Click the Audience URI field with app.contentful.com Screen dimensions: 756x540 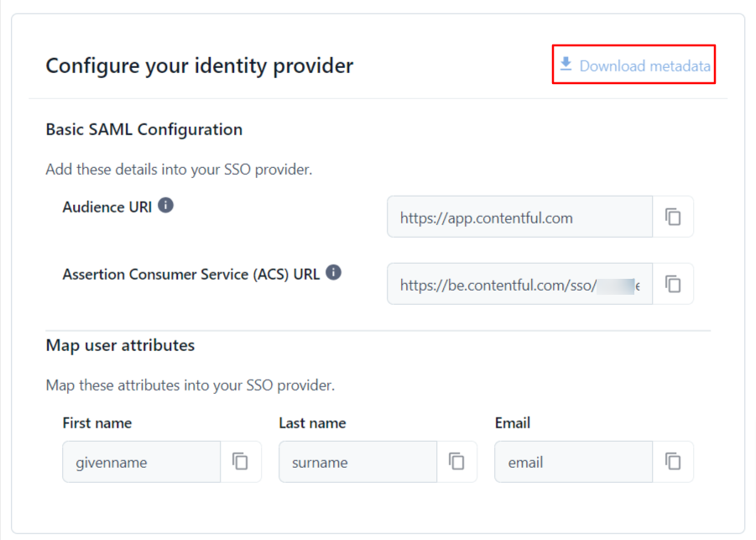[x=519, y=218]
